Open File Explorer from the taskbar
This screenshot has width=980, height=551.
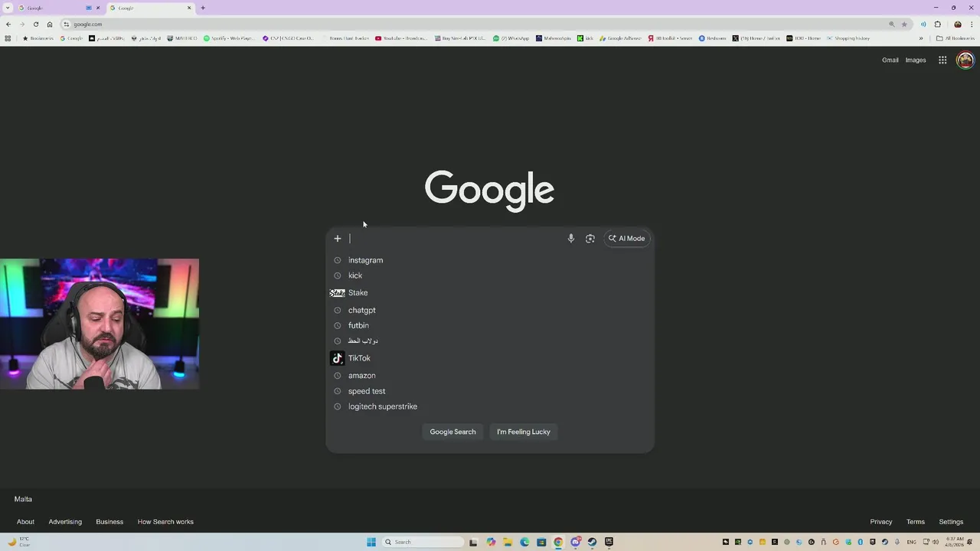click(x=508, y=542)
